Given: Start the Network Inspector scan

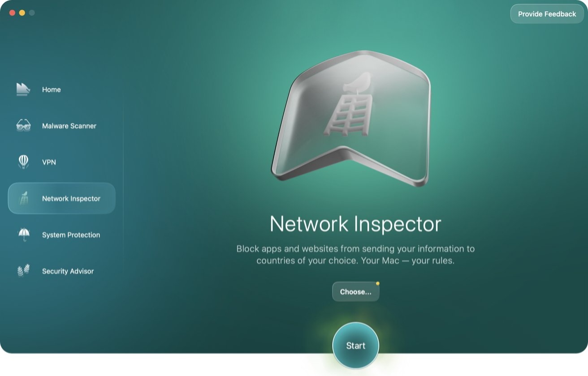Looking at the screenshot, I should coord(356,346).
